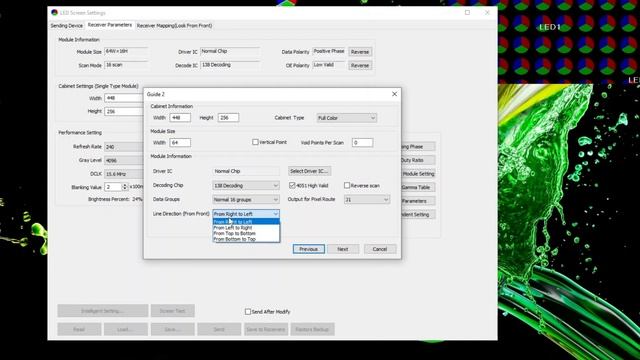The height and width of the screenshot is (360, 640).
Task: Open the Decoding Chip dropdown
Action: click(246, 185)
